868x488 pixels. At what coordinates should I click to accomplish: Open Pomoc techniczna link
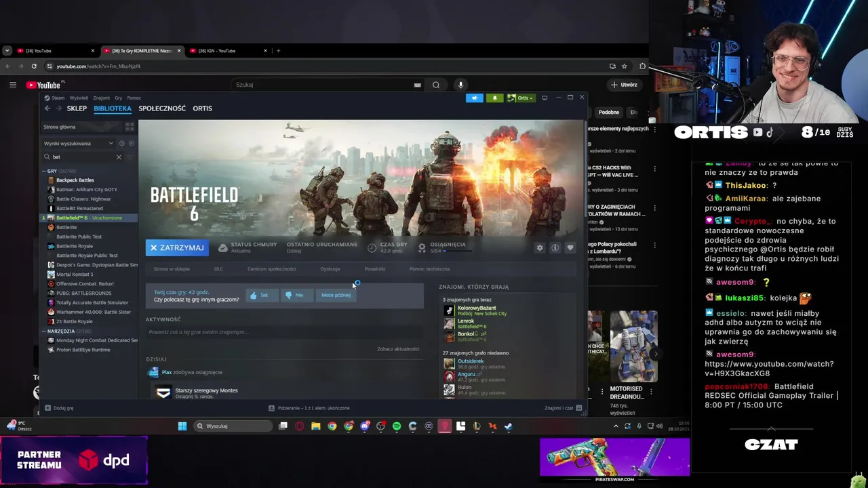pyautogui.click(x=429, y=269)
